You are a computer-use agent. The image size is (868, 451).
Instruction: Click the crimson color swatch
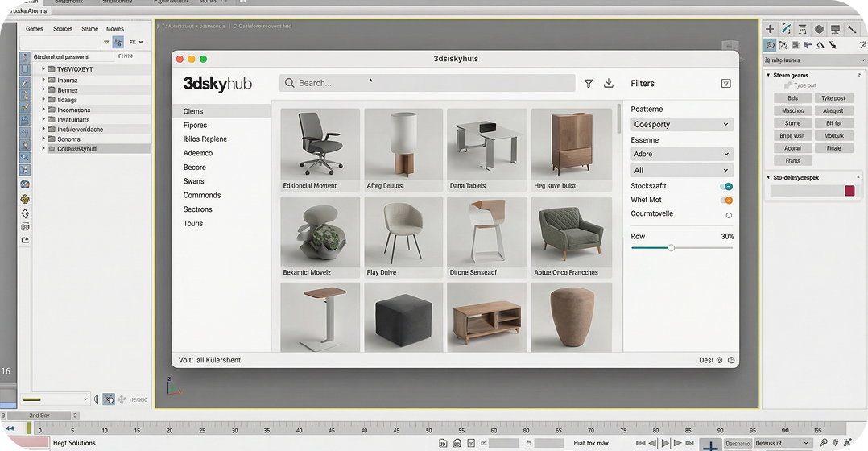(x=849, y=191)
